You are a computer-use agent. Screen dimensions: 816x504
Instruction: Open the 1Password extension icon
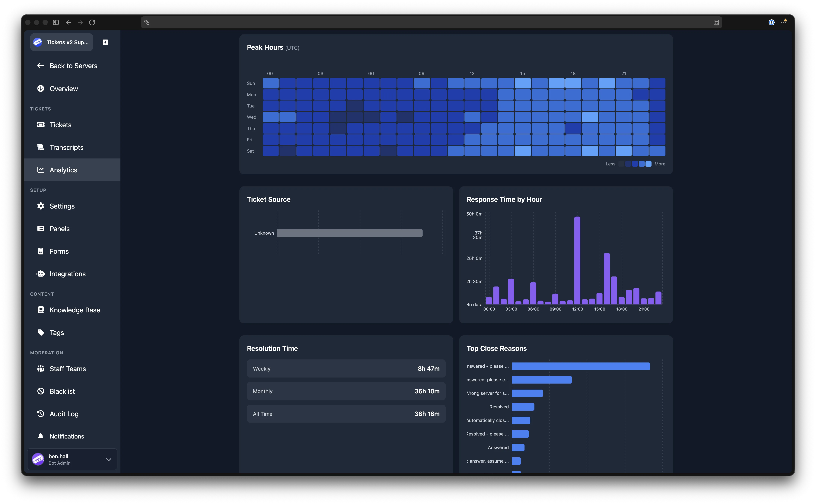(x=771, y=22)
